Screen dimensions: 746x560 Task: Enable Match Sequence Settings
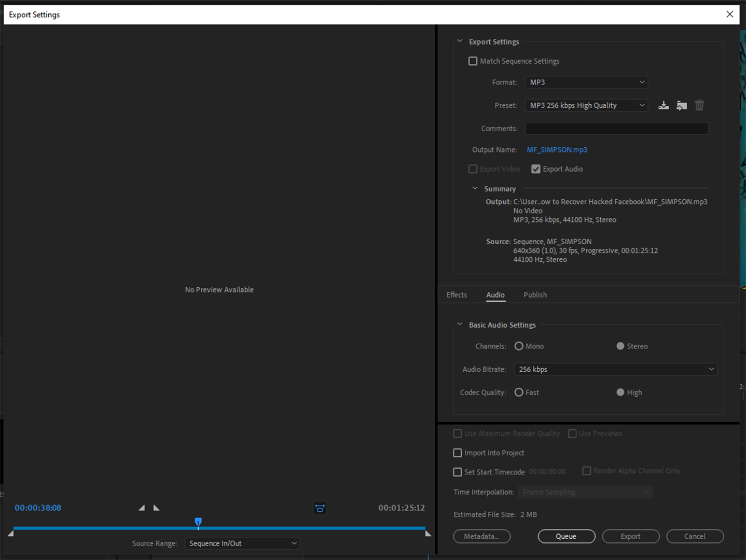point(473,61)
